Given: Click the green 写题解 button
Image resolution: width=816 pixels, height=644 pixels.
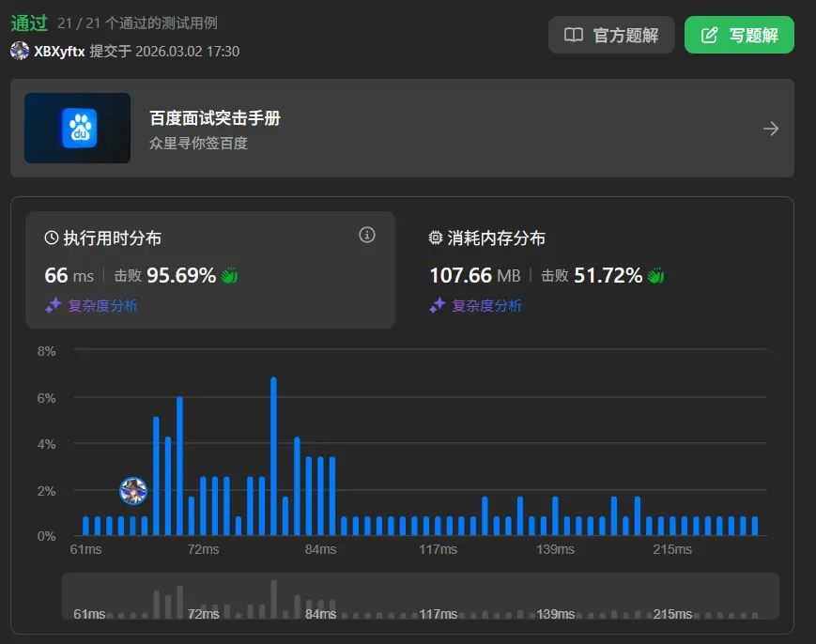Looking at the screenshot, I should [x=739, y=36].
